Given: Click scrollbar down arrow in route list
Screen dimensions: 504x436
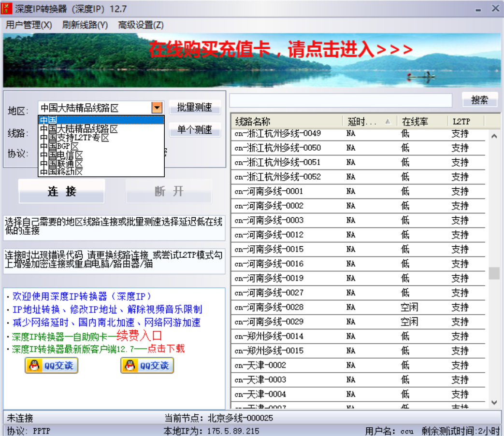Looking at the screenshot, I should [x=494, y=402].
